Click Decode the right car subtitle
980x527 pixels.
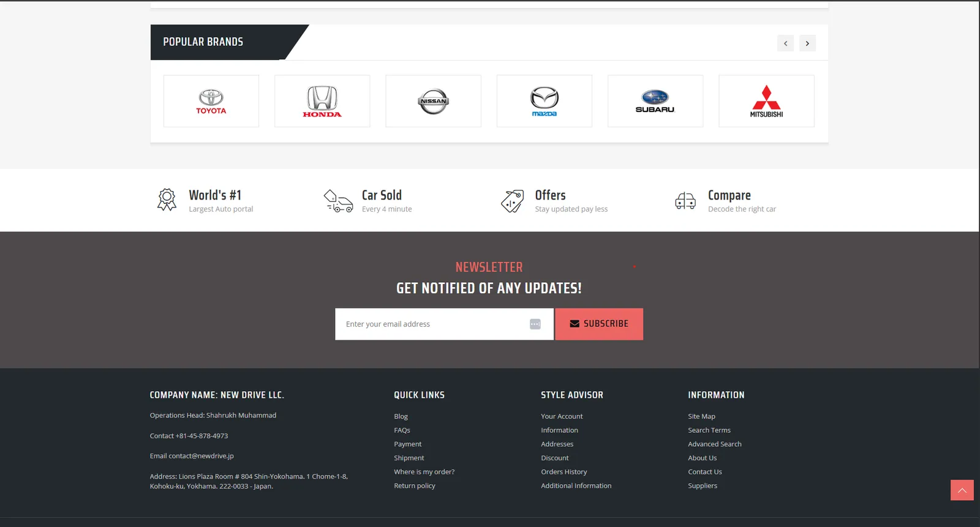point(742,209)
